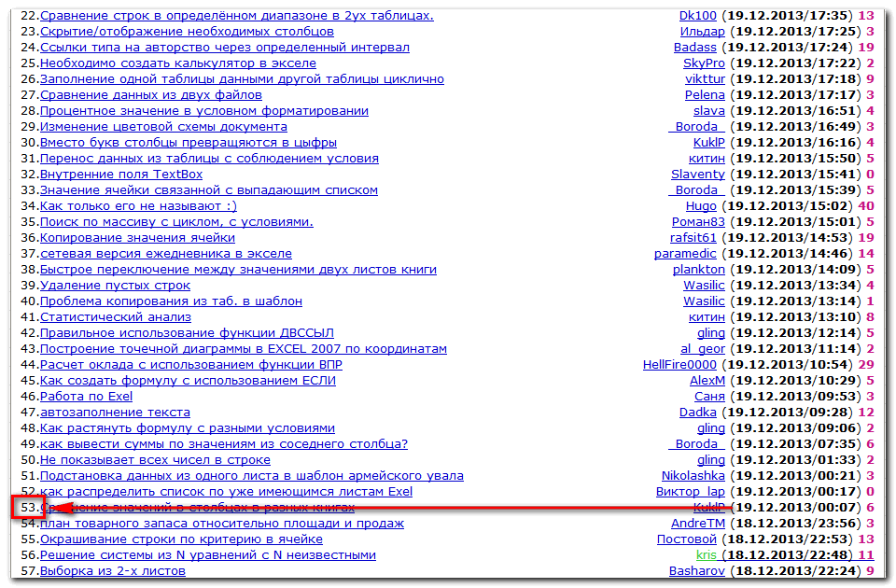Open topic 'Статистический анализ'

click(x=116, y=317)
